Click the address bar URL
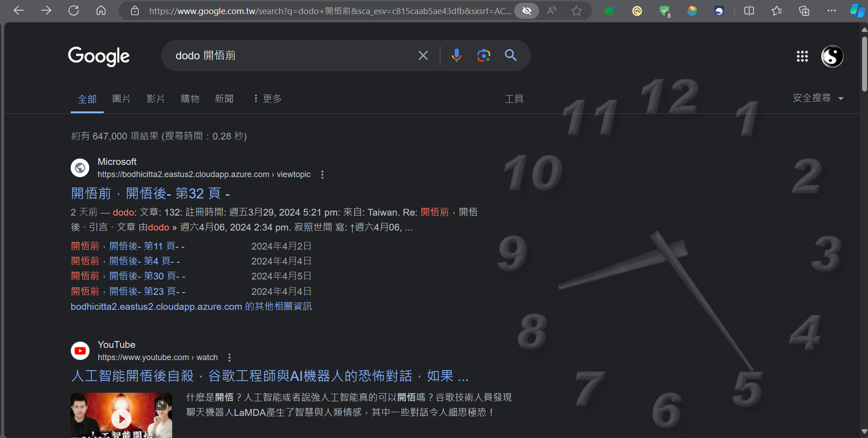Screen dimensions: 868x438 click(x=330, y=11)
